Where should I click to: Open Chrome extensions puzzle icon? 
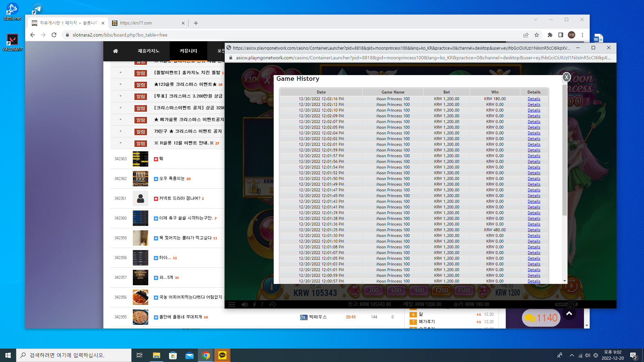[x=550, y=35]
